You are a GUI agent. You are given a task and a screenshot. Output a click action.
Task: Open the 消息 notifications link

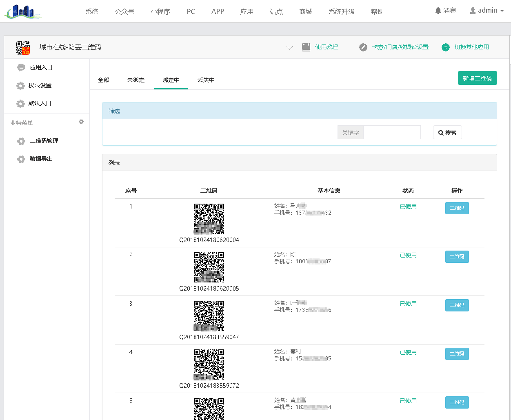click(x=450, y=11)
